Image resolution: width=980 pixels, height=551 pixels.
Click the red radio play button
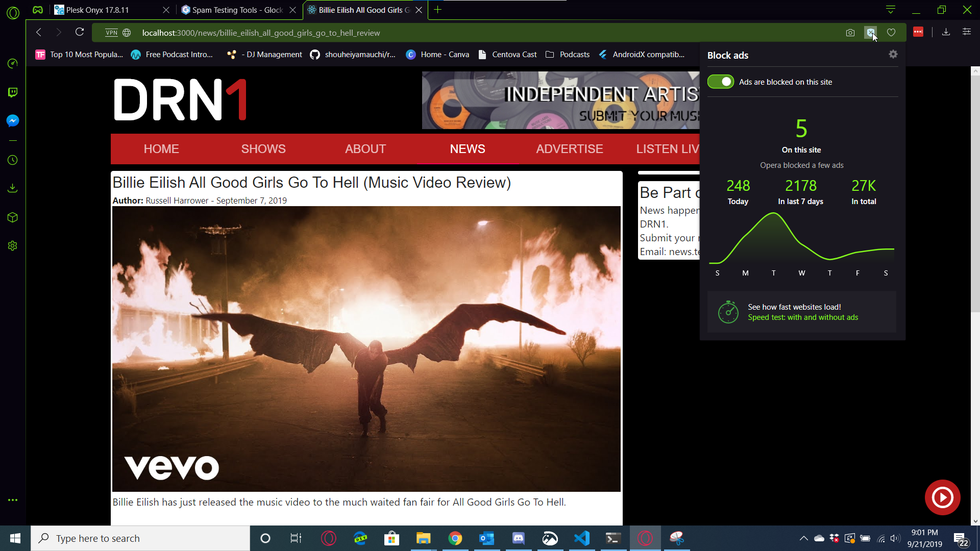point(942,497)
